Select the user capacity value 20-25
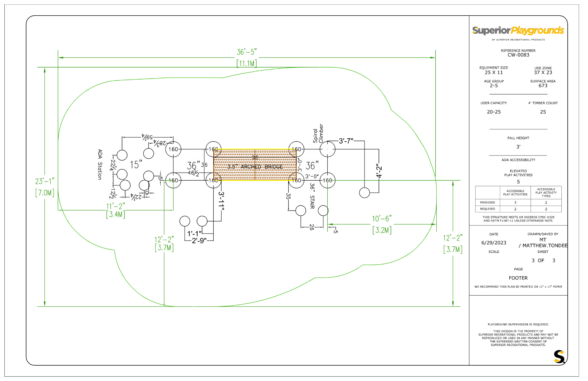588x381 pixels. [494, 112]
